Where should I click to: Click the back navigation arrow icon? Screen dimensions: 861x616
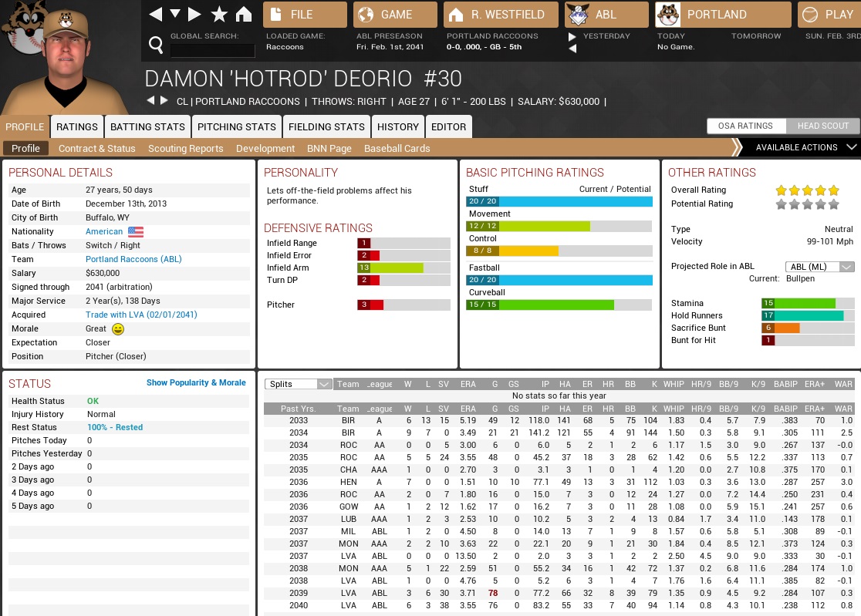156,15
